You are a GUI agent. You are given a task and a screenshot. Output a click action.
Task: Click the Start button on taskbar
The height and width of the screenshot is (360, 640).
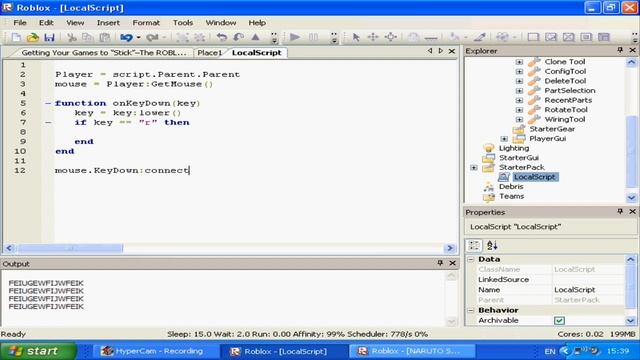(38, 351)
